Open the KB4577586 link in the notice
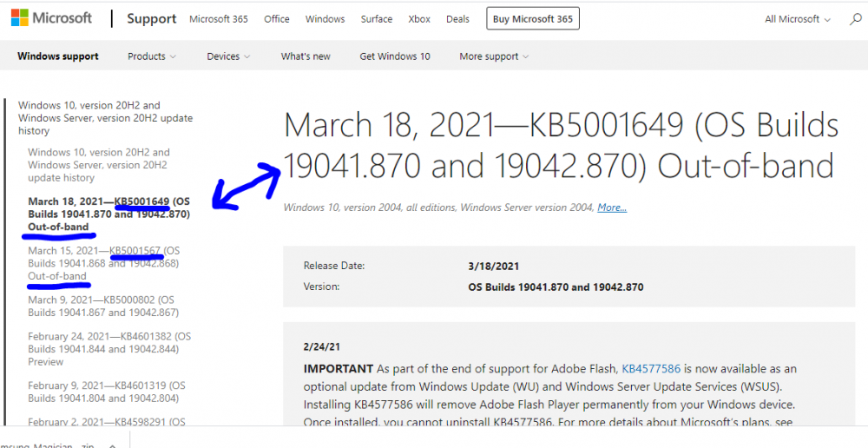 coord(651,369)
